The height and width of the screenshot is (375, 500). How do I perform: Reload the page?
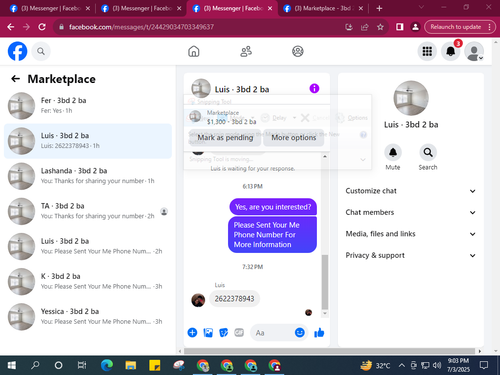(42, 27)
